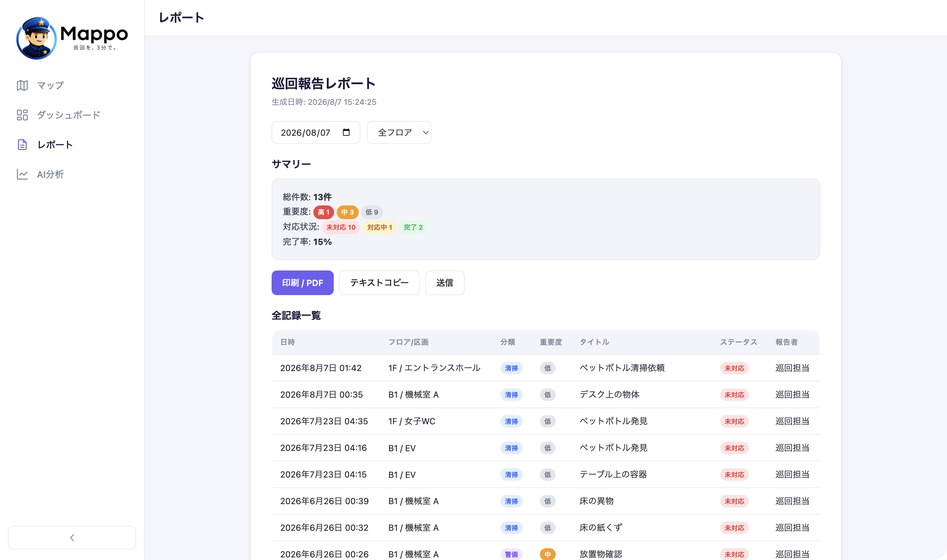The image size is (947, 560).
Task: Click the 印刷 / PDF button
Action: (x=302, y=283)
